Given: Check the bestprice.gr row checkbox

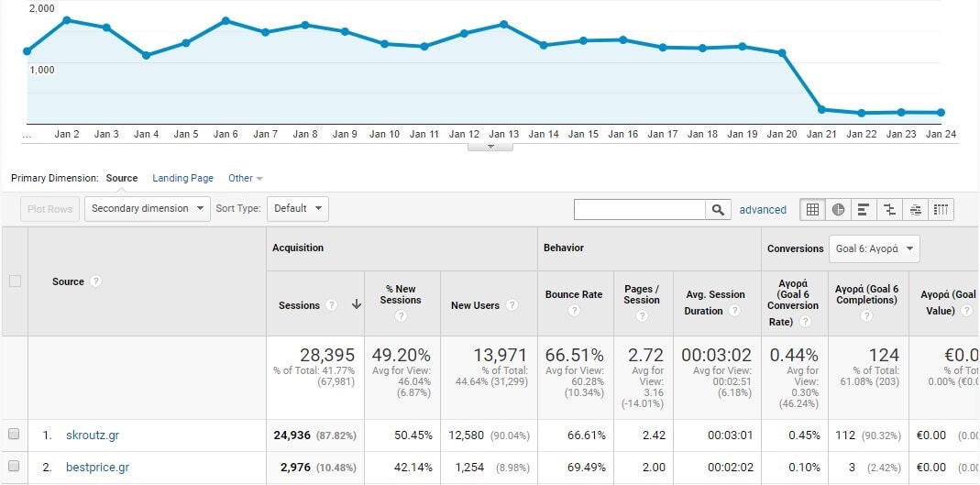Looking at the screenshot, I should click(14, 467).
